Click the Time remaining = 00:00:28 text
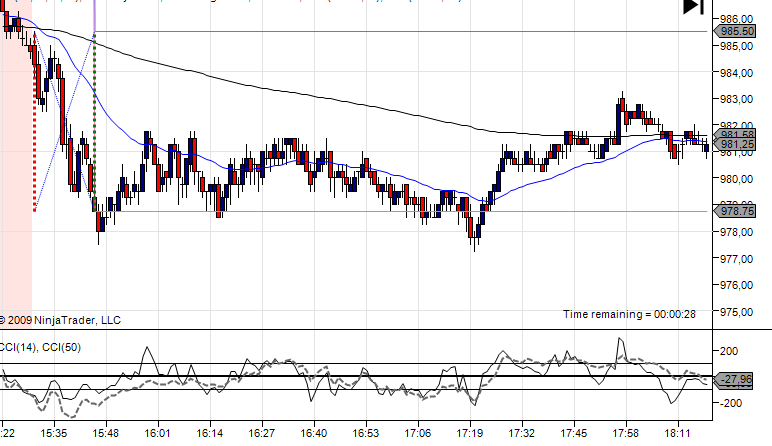This screenshot has width=772, height=446. coord(629,314)
